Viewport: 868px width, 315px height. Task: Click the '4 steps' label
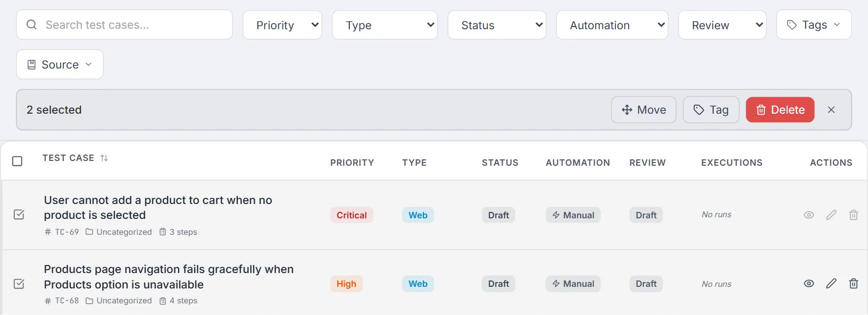point(183,301)
